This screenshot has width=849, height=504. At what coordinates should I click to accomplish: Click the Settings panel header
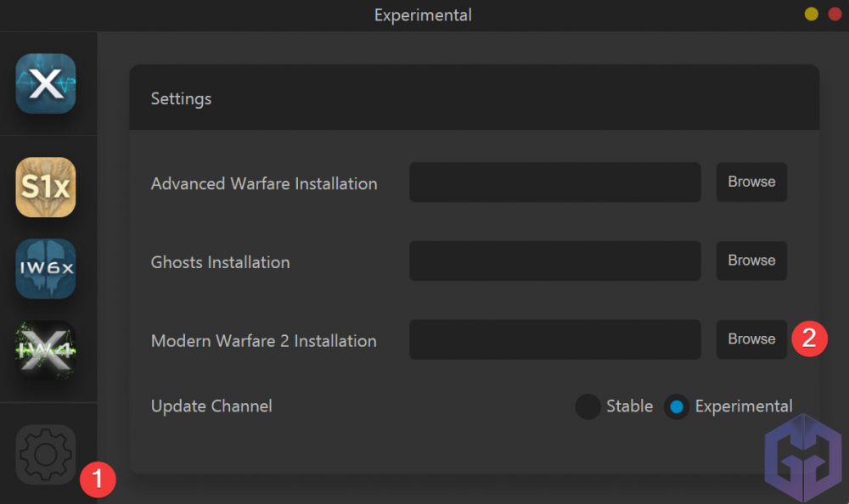click(181, 98)
